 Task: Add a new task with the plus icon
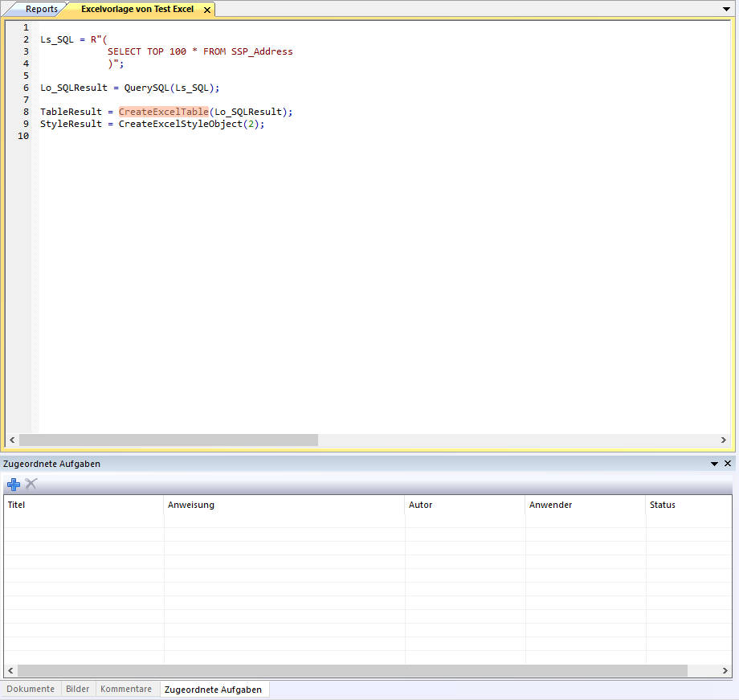[13, 484]
